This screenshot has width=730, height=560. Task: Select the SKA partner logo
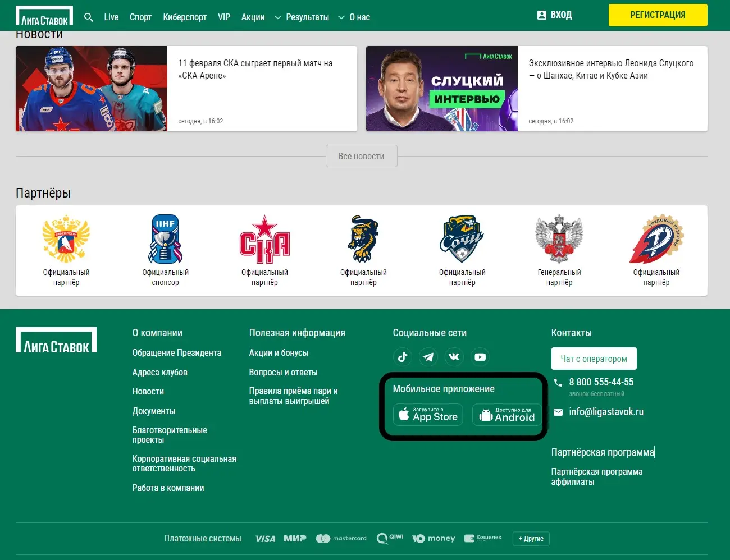coord(264,239)
